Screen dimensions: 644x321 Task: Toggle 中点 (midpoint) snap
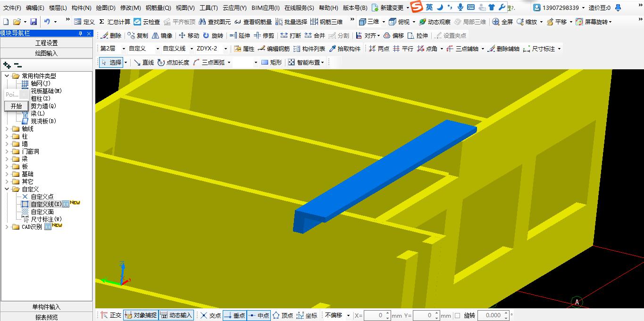click(x=259, y=315)
